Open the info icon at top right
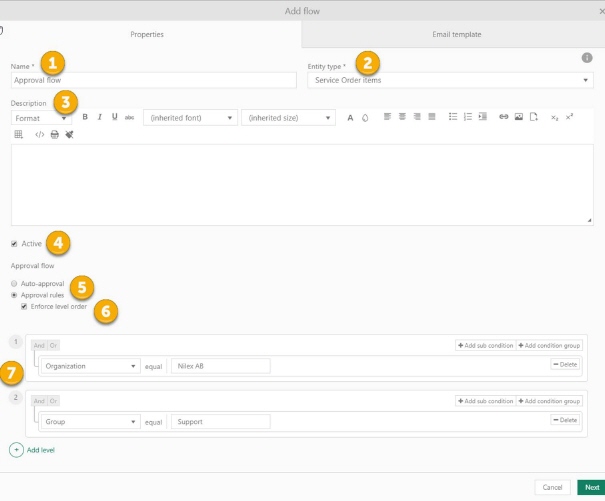 pos(587,58)
